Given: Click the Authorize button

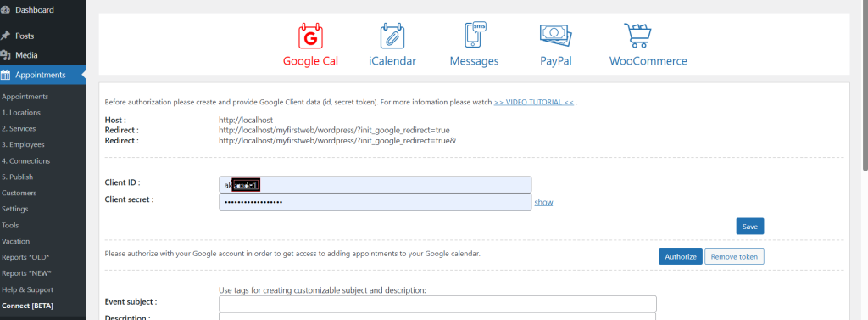Looking at the screenshot, I should coord(681,257).
